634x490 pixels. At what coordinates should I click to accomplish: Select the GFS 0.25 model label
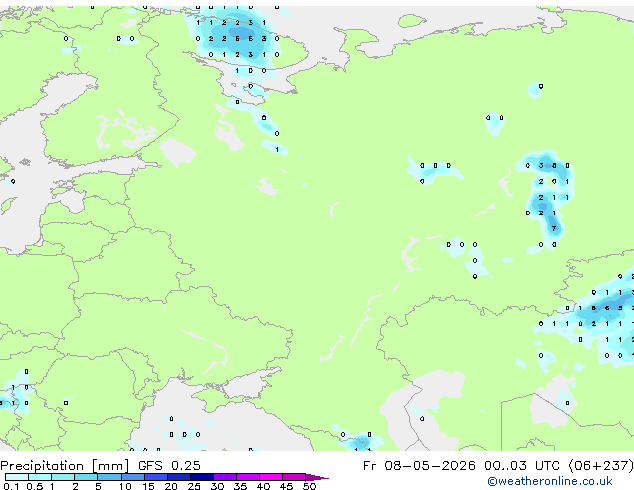click(169, 466)
